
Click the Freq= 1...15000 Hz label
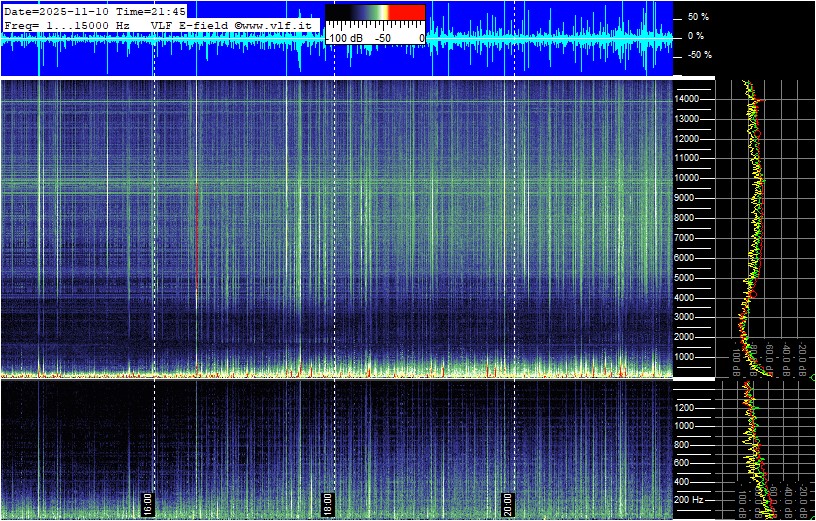click(67, 24)
